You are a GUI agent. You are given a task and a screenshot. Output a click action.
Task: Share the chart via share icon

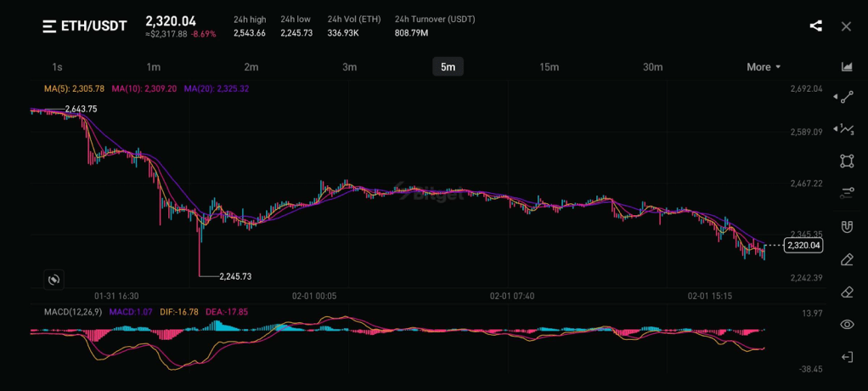tap(815, 25)
